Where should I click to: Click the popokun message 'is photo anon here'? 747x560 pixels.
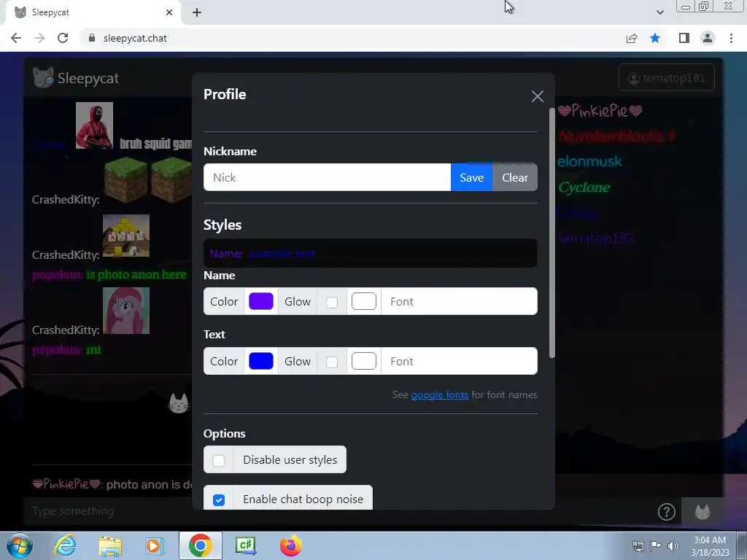tap(136, 275)
